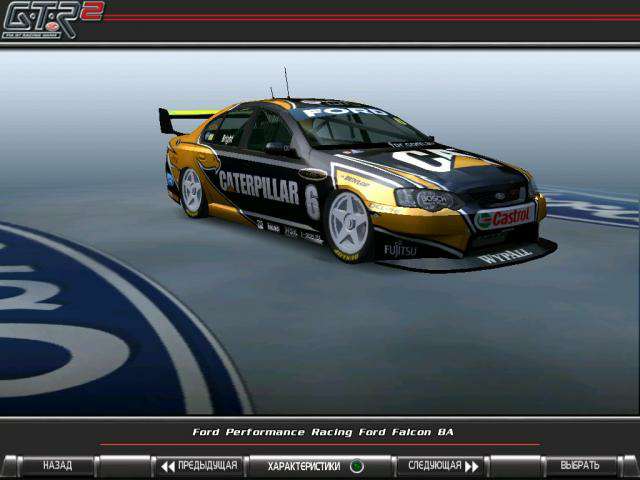Click the GTR2 logo
The width and height of the screenshot is (640, 480).
tap(52, 20)
